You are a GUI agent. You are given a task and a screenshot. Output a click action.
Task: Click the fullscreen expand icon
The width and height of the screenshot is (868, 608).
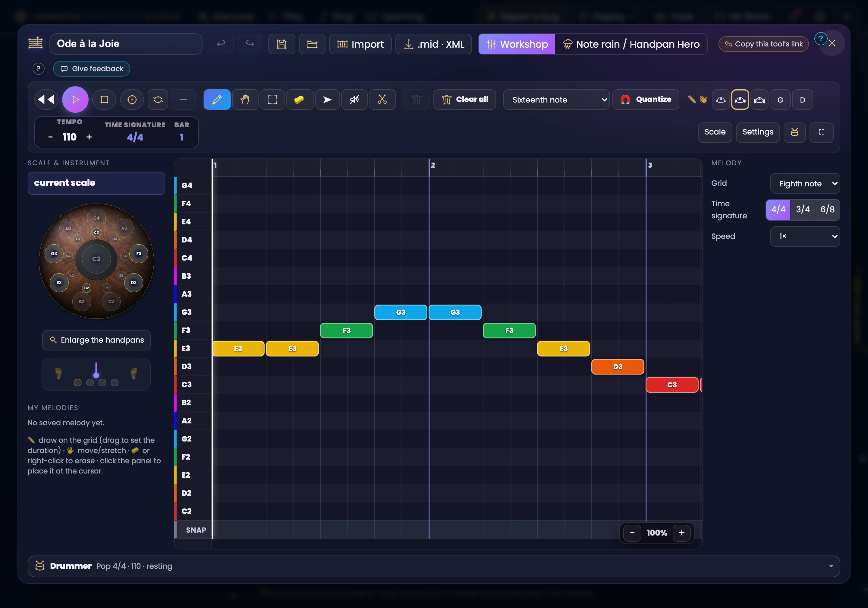822,132
